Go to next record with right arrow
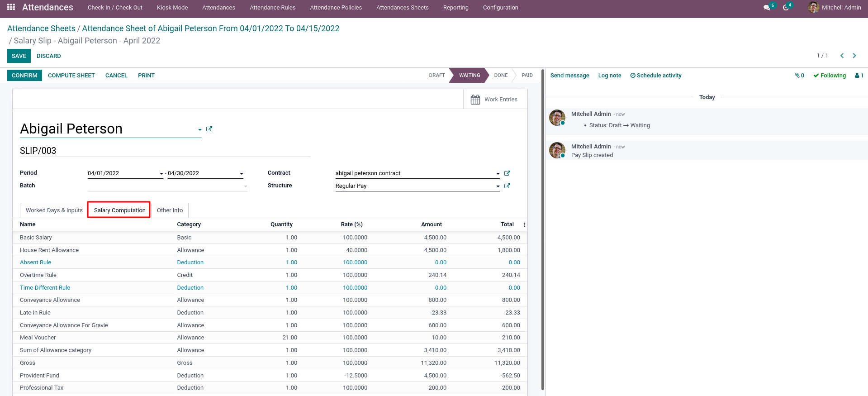Viewport: 868px width, 396px height. (x=854, y=56)
